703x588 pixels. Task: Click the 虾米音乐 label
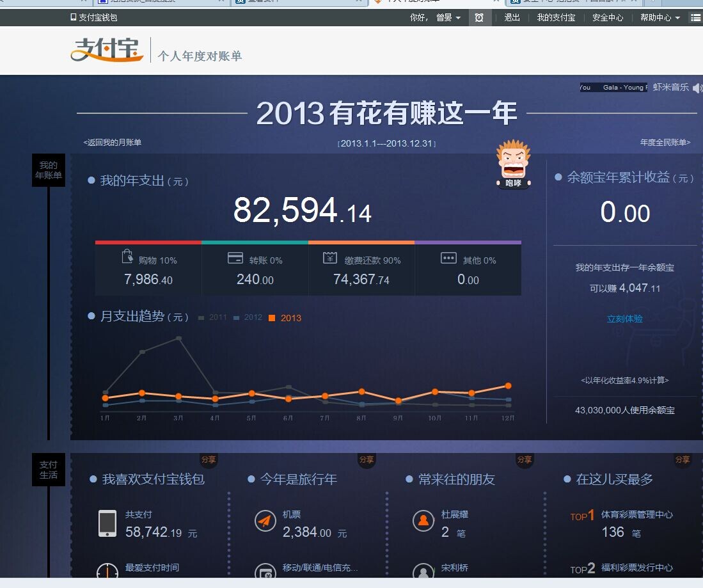671,87
